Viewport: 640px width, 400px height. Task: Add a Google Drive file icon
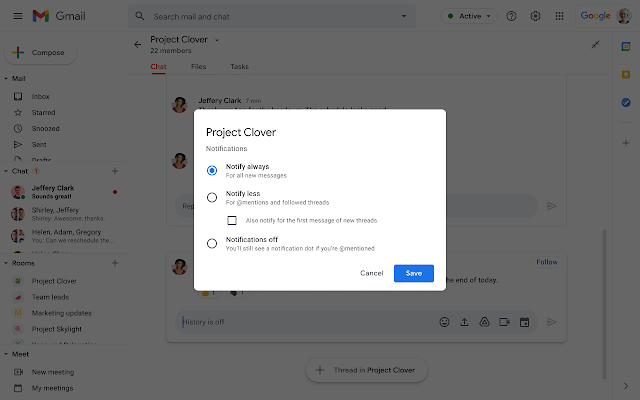pos(483,322)
